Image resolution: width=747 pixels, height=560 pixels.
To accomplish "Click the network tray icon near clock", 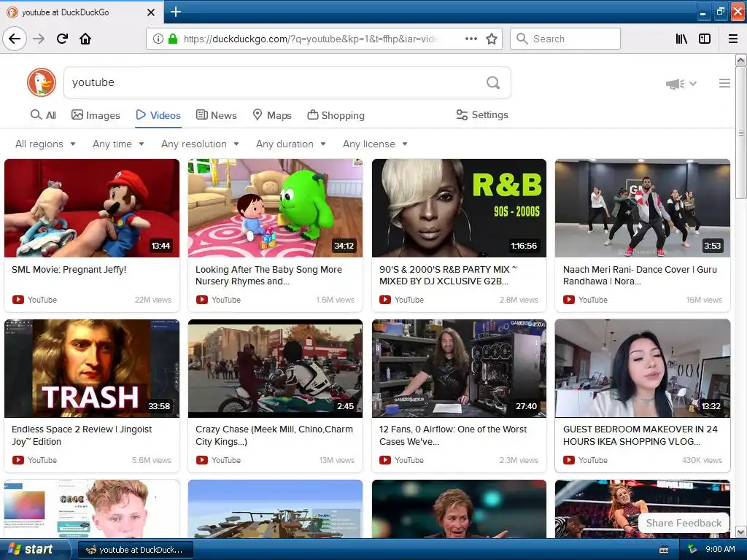I will point(692,550).
